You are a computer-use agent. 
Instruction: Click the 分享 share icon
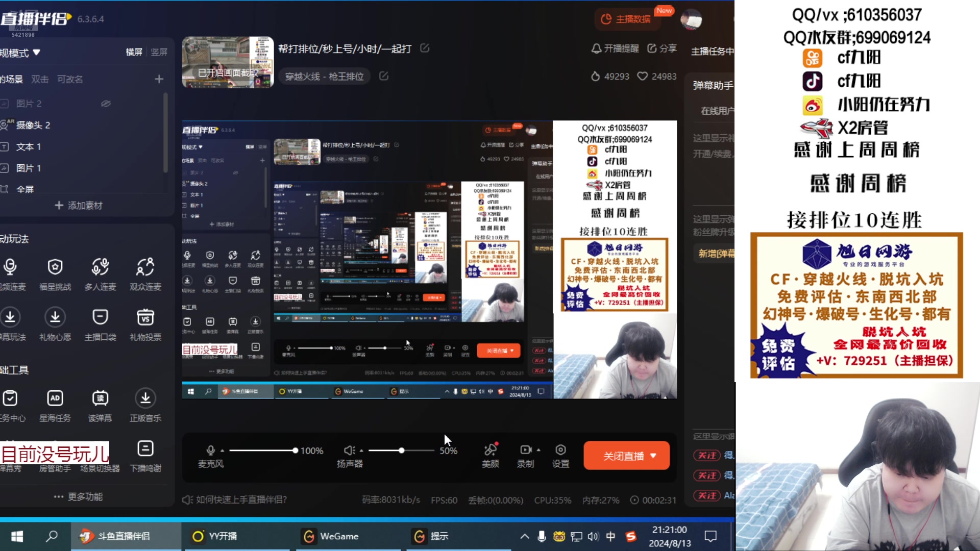[x=662, y=48]
